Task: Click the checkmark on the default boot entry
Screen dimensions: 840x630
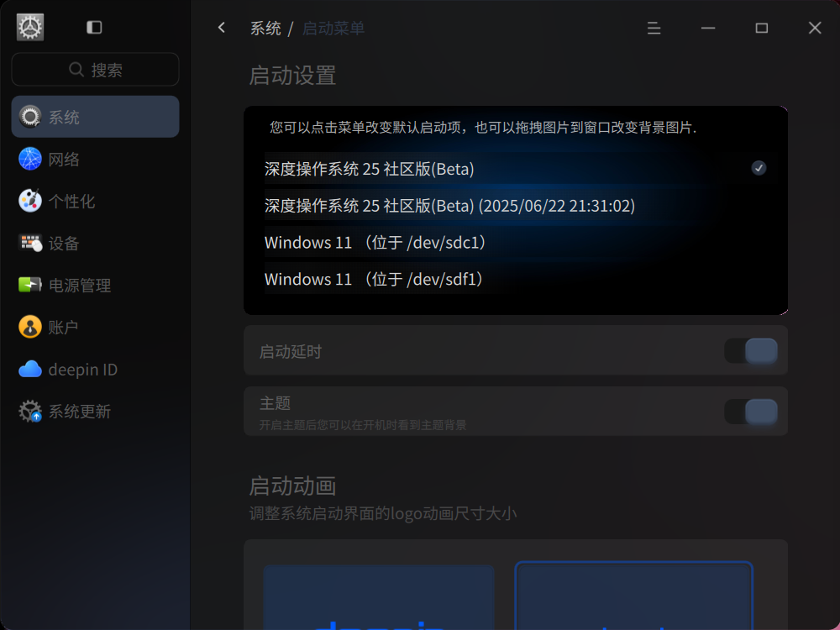Action: (759, 168)
